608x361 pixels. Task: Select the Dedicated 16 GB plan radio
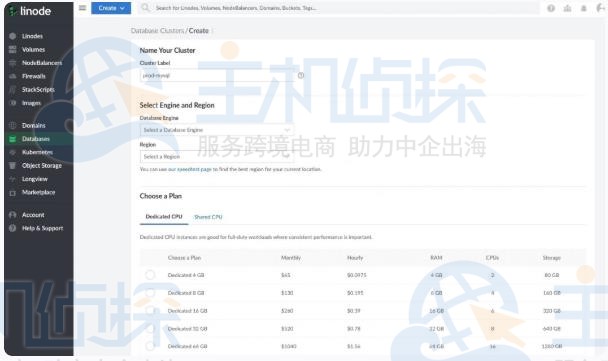[x=150, y=311]
